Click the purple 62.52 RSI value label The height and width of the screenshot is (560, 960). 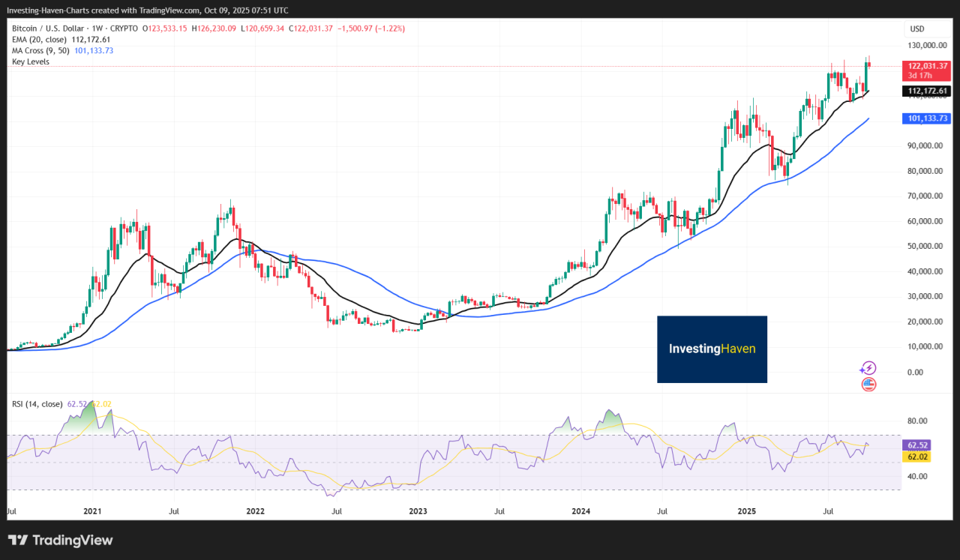tap(917, 445)
